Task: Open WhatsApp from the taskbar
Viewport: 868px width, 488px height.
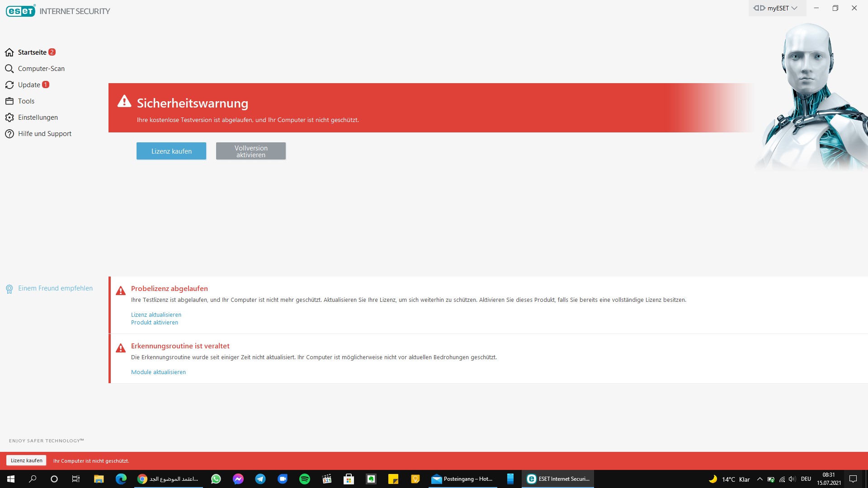Action: pos(216,479)
